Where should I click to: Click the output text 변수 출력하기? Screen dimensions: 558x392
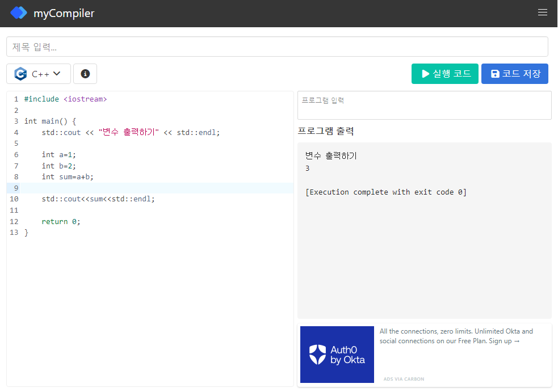click(331, 155)
